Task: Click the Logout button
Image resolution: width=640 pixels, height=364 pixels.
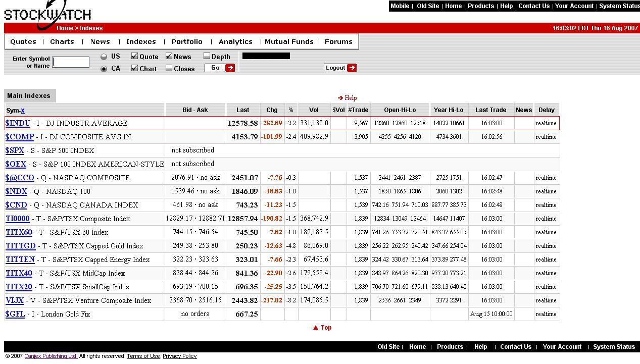Action: (x=340, y=68)
